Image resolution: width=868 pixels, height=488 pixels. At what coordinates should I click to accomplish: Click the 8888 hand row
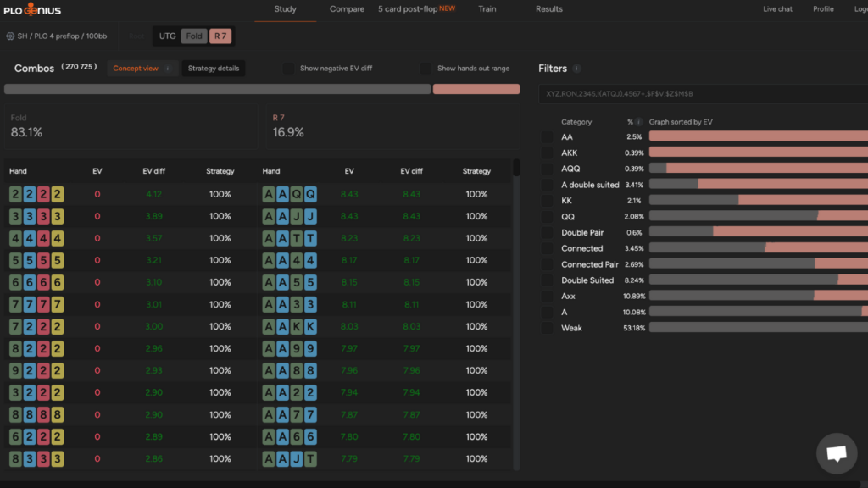pyautogui.click(x=130, y=414)
